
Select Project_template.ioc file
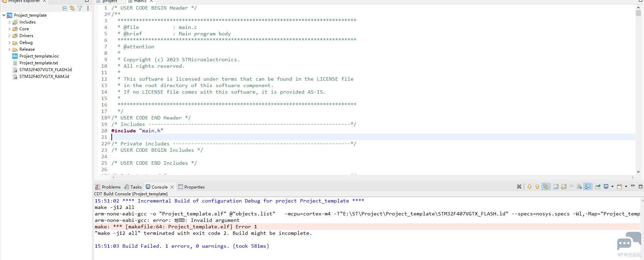(x=39, y=56)
